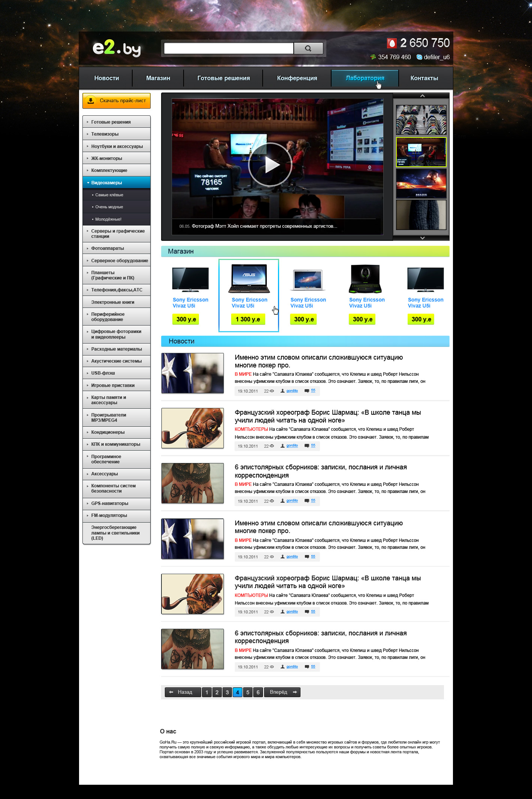Image resolution: width=532 pixels, height=799 pixels.
Task: Open the Лаборатория menu tab
Action: coord(365,78)
